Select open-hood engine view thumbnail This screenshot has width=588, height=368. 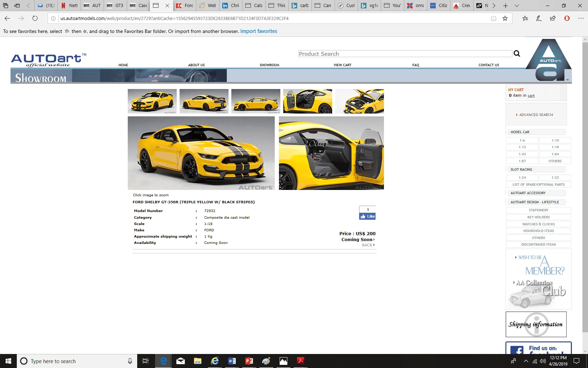click(x=359, y=101)
